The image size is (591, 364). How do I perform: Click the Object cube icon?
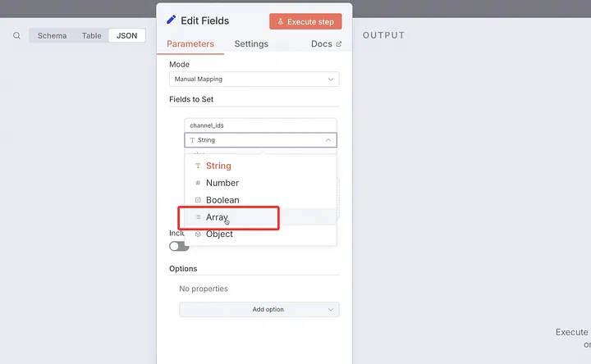pos(198,234)
